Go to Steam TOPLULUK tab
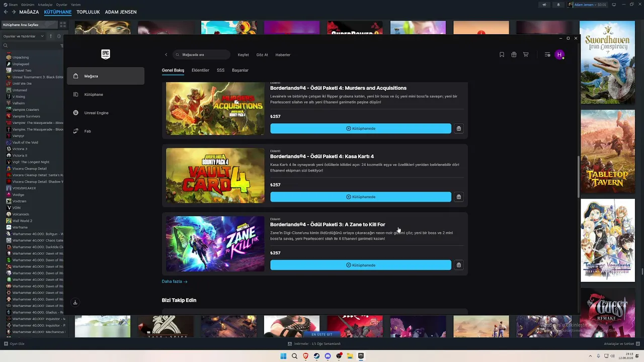 coord(88,12)
